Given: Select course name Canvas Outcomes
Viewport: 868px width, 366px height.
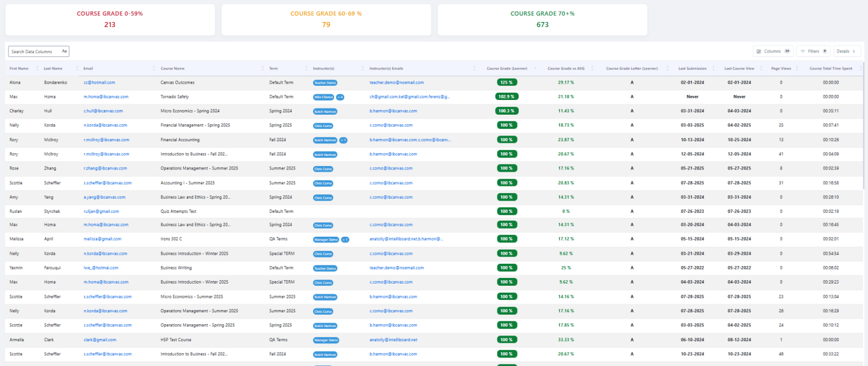Looking at the screenshot, I should click(177, 82).
